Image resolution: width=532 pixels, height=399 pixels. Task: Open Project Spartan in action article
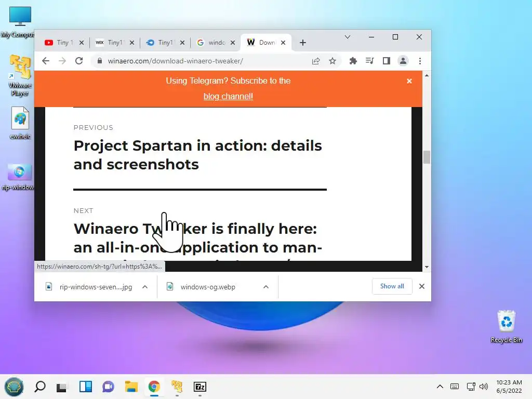click(198, 155)
